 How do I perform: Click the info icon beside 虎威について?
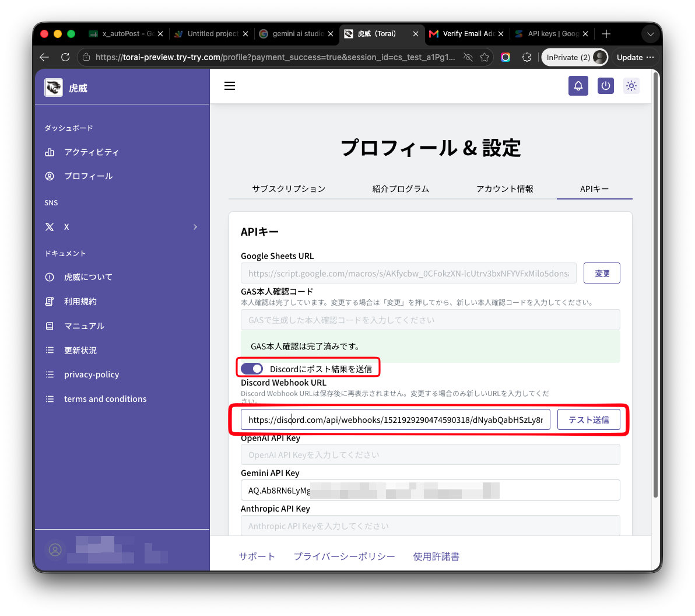(50, 277)
